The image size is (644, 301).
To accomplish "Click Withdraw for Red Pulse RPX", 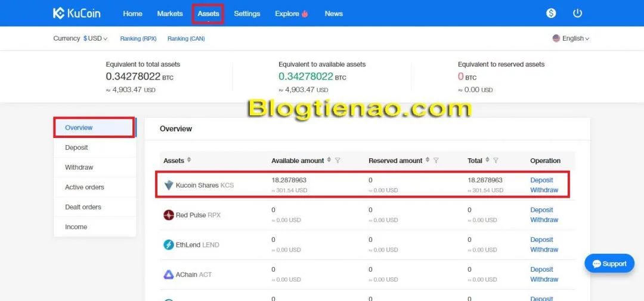I will [x=544, y=220].
